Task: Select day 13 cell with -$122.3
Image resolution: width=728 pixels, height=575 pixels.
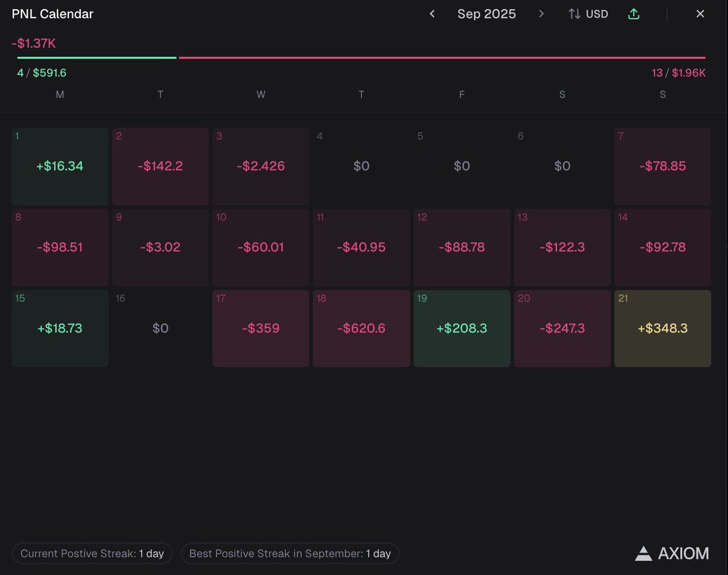Action: tap(562, 247)
